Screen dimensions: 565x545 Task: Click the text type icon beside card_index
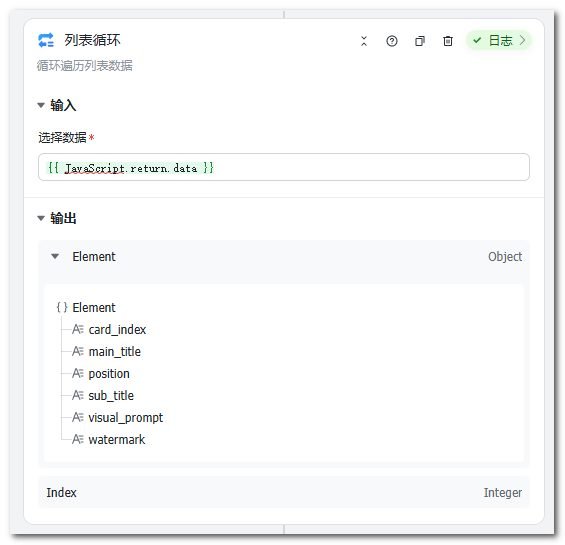[78, 329]
